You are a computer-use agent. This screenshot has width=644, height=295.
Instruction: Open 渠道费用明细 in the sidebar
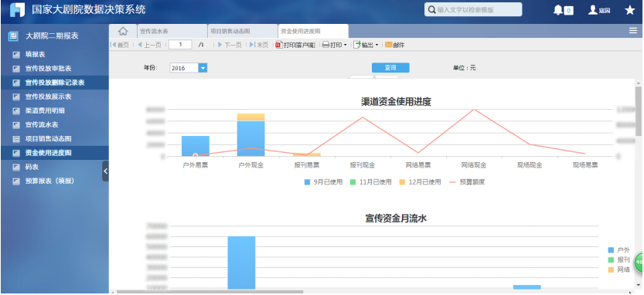click(x=45, y=110)
